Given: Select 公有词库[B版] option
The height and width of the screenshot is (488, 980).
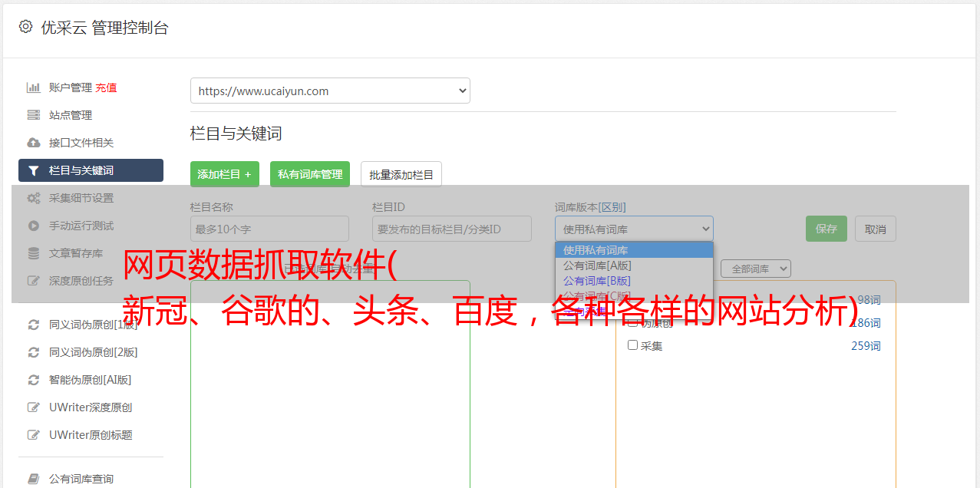Looking at the screenshot, I should click(634, 281).
